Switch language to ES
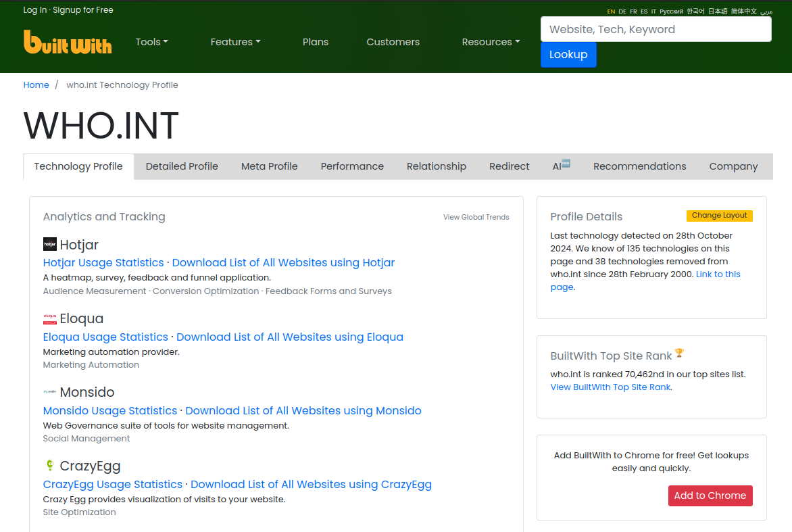 point(644,11)
